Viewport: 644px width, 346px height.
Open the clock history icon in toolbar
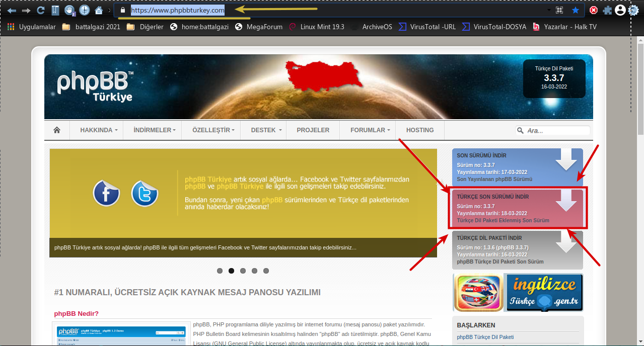pos(84,10)
